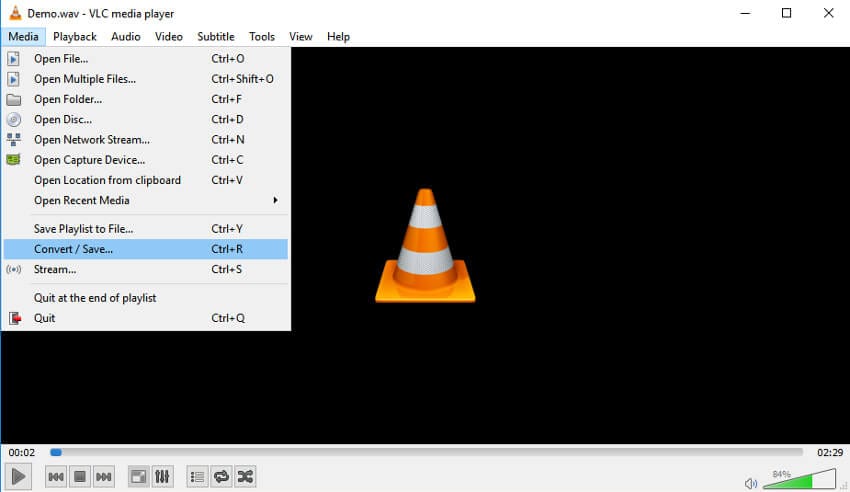Click the Open Multiple Files icon
The width and height of the screenshot is (850, 492).
14,79
